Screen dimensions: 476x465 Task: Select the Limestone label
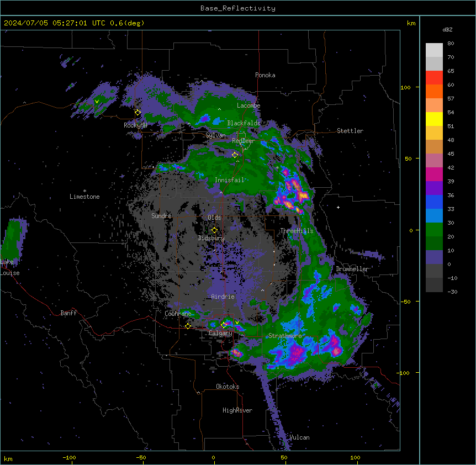click(x=84, y=197)
